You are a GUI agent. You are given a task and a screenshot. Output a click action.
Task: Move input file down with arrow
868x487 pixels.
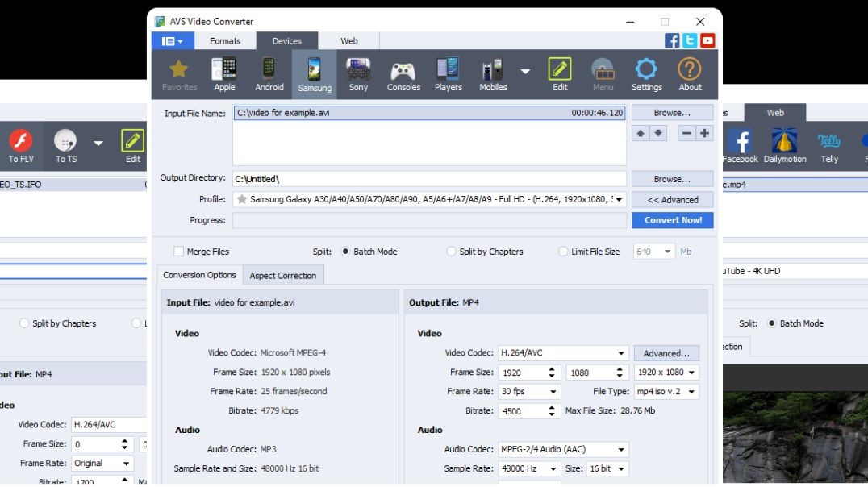pyautogui.click(x=658, y=133)
